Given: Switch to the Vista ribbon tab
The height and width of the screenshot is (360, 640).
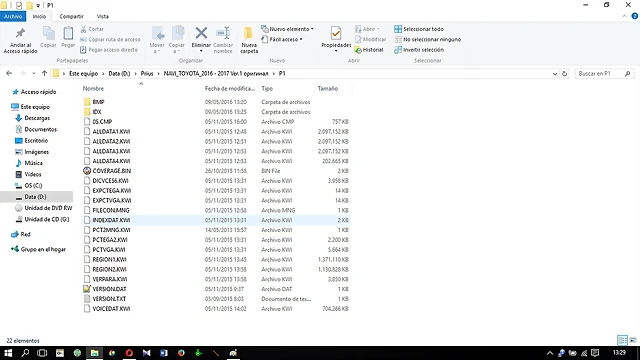Looking at the screenshot, I should pyautogui.click(x=102, y=16).
